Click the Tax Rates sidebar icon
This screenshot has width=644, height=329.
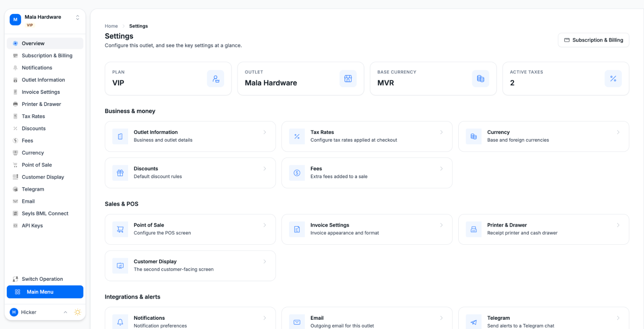pyautogui.click(x=15, y=116)
